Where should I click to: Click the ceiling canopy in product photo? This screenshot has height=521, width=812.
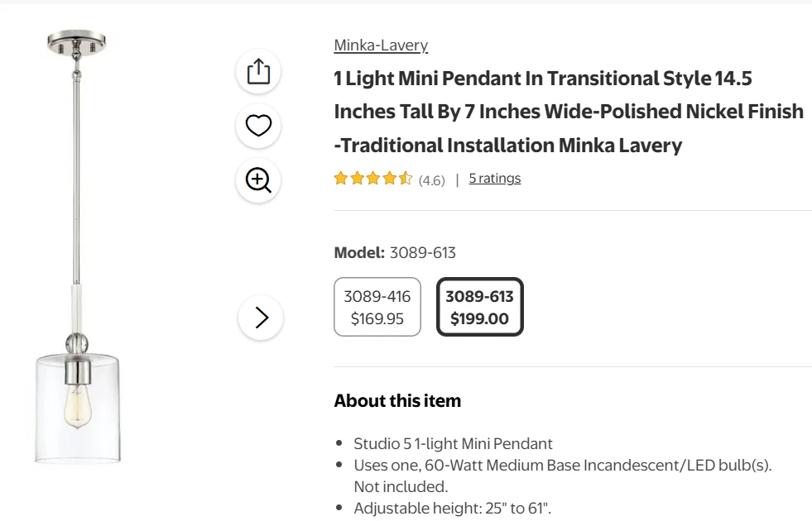tap(77, 41)
